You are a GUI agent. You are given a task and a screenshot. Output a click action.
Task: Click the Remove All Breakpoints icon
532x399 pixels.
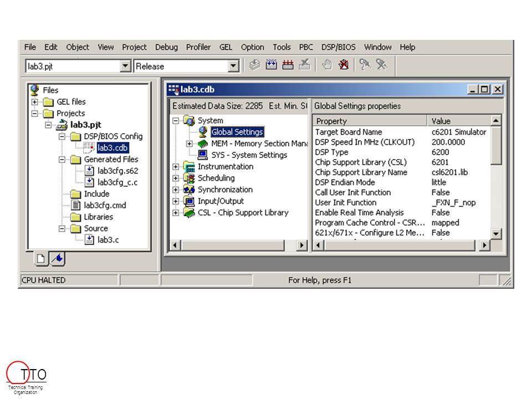tap(344, 65)
